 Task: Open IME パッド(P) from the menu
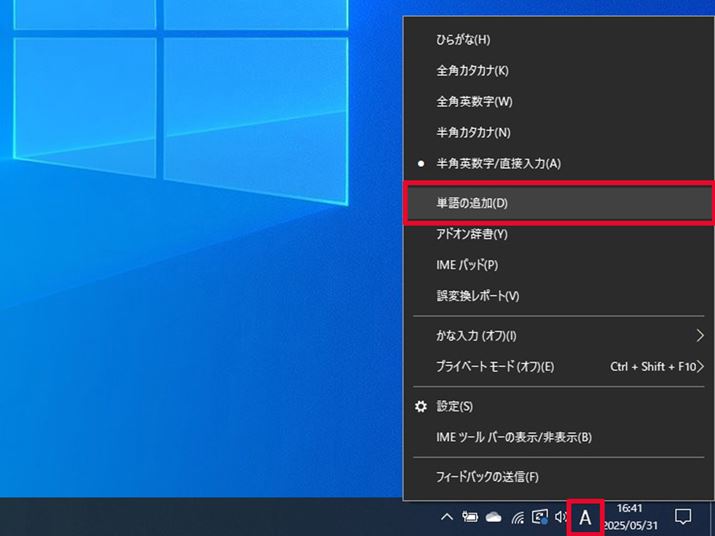tap(466, 265)
